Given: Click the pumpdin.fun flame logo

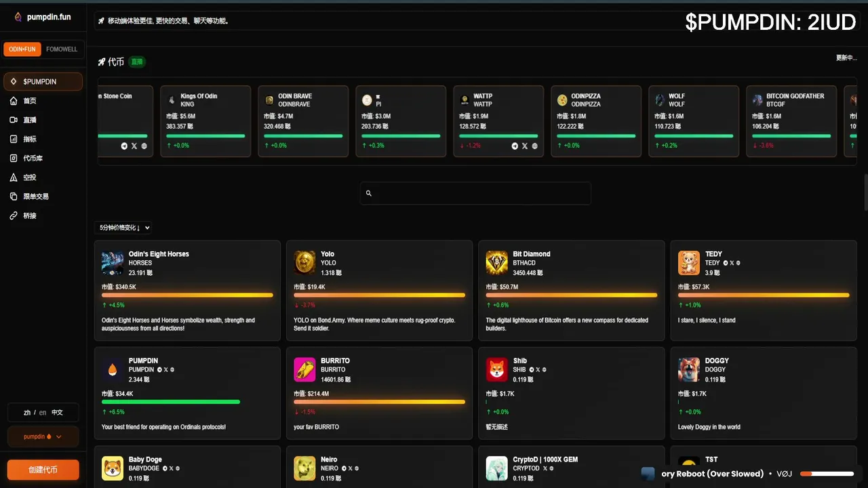Looking at the screenshot, I should coord(18,17).
